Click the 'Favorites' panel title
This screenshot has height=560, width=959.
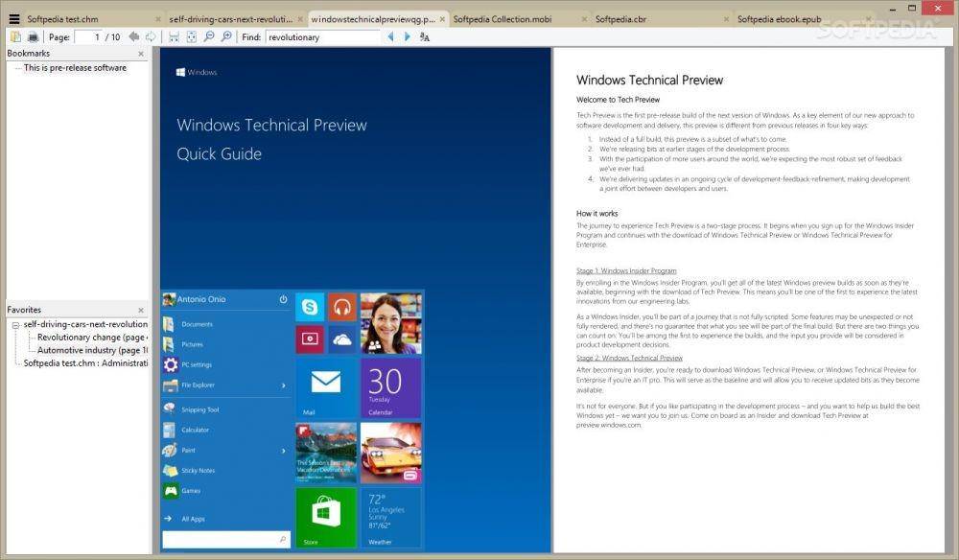(x=24, y=310)
